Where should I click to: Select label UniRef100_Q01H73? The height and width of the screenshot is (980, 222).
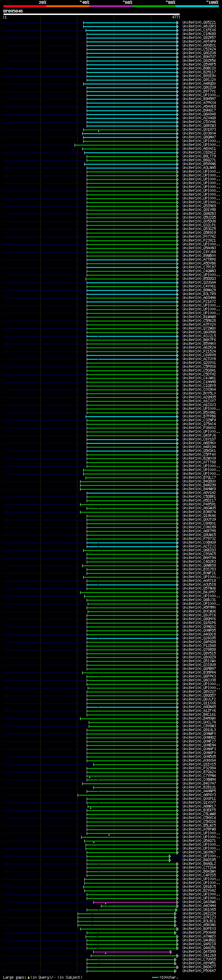[x=199, y=129]
